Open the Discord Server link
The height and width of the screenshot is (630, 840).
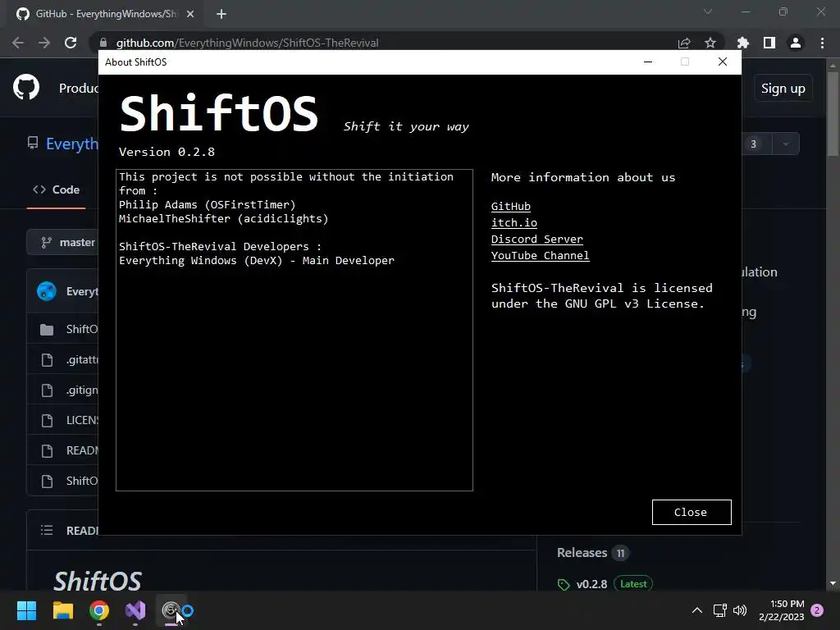[536, 239]
